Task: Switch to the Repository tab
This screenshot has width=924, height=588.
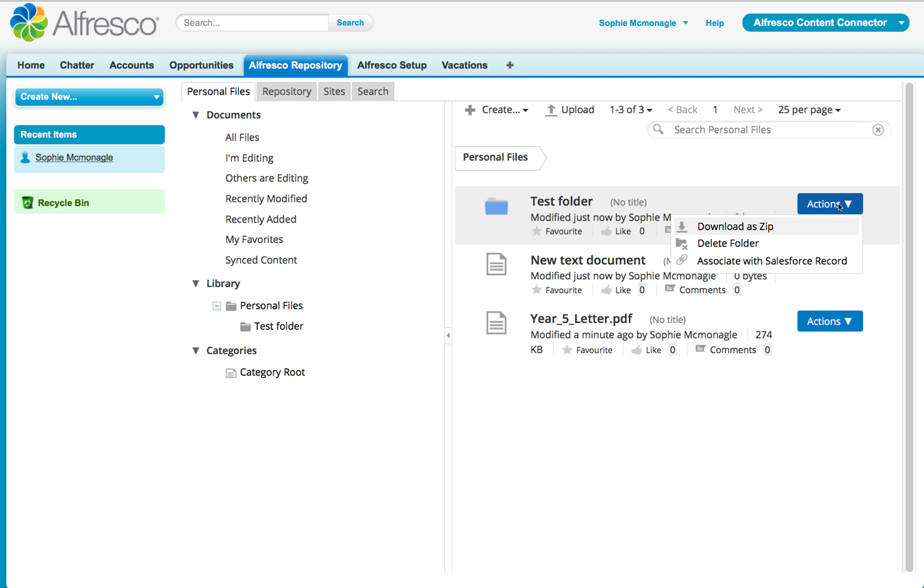Action: tap(286, 91)
